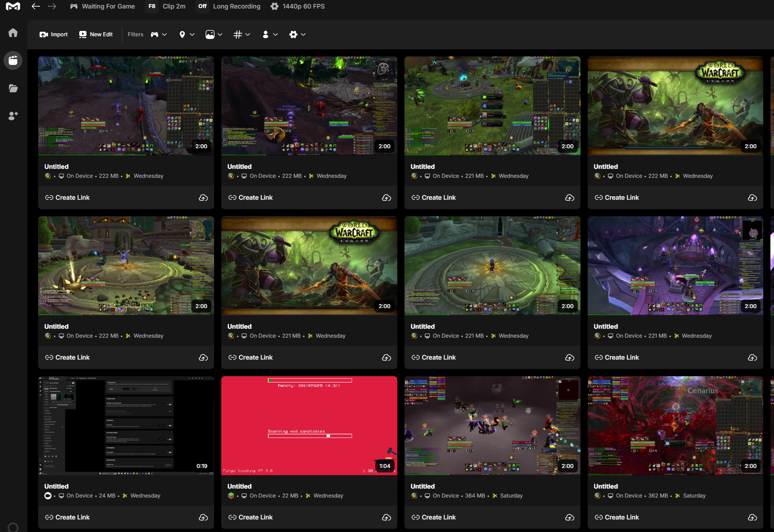Expand the media type image filter dropdown
This screenshot has height=532, width=774.
[x=214, y=34]
